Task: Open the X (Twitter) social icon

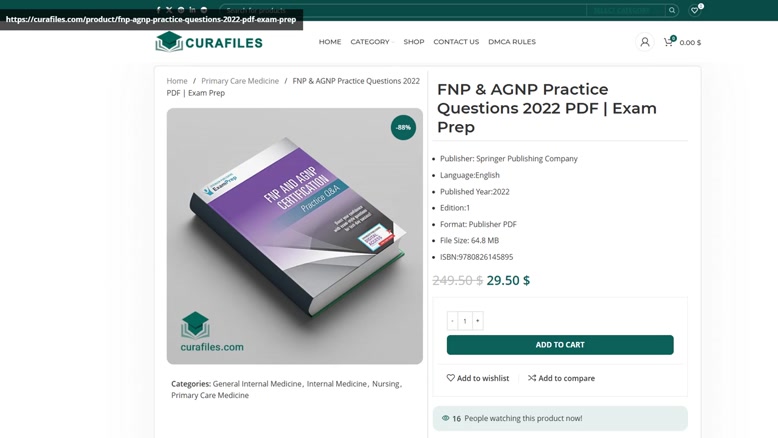Action: coord(169,10)
